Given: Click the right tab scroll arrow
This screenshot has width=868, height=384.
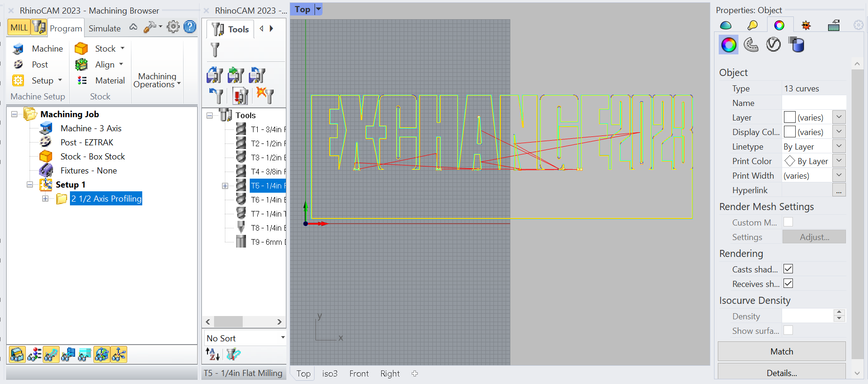Looking at the screenshot, I should [271, 29].
